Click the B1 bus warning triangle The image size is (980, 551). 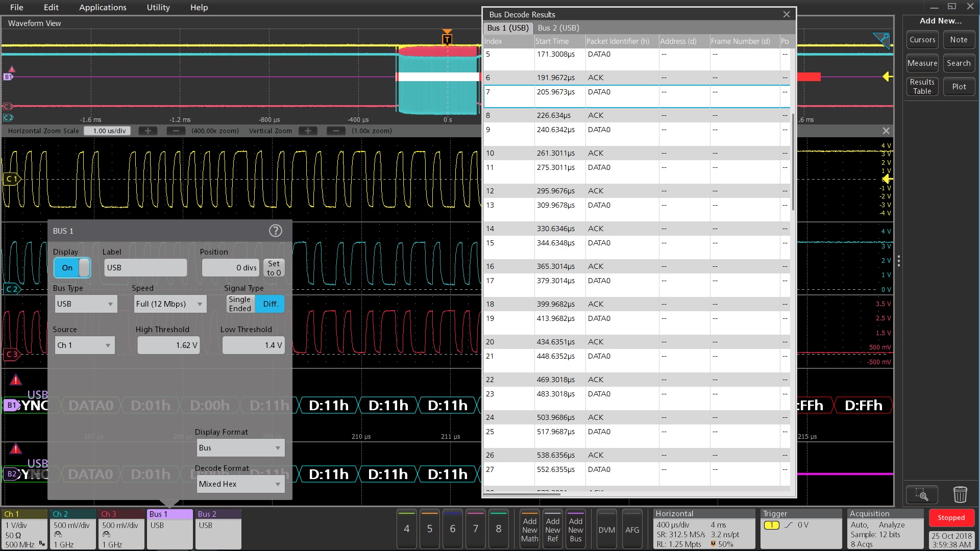click(16, 380)
